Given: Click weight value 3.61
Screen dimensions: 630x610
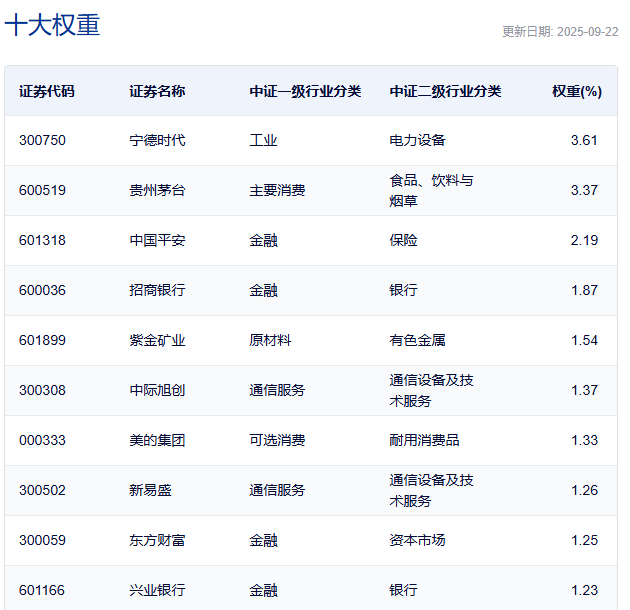Looking at the screenshot, I should 584,140.
